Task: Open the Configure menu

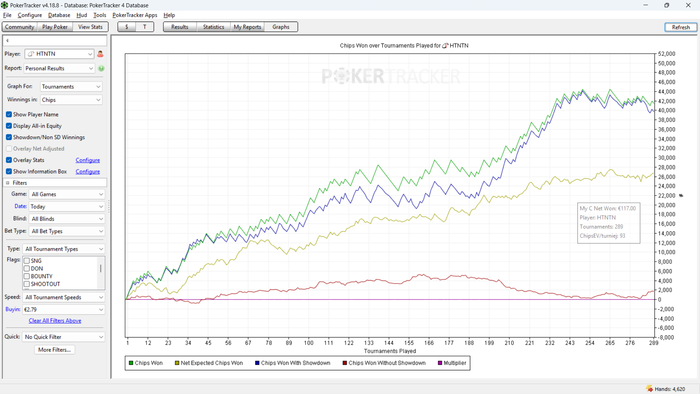Action: (x=29, y=15)
